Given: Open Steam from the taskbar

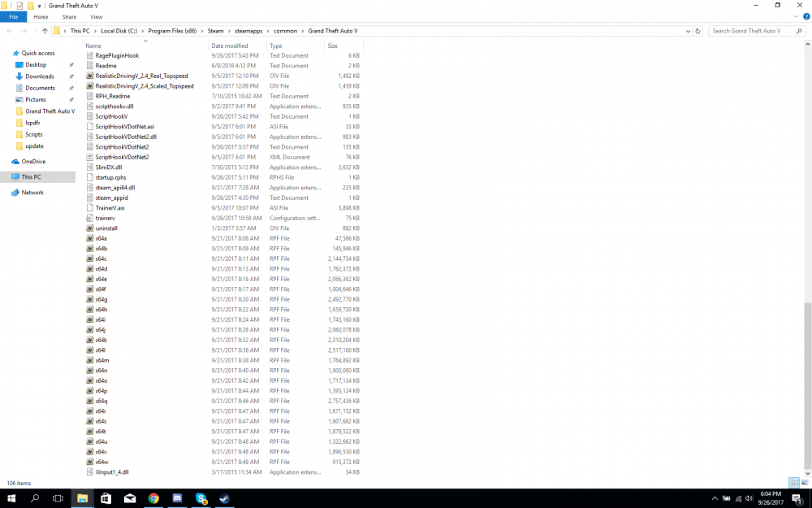Looking at the screenshot, I should [x=225, y=499].
